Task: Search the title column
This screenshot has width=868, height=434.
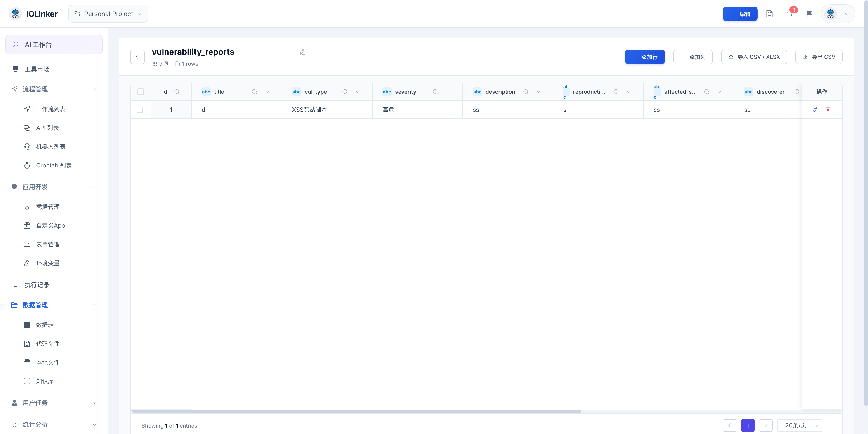Action: [254, 92]
